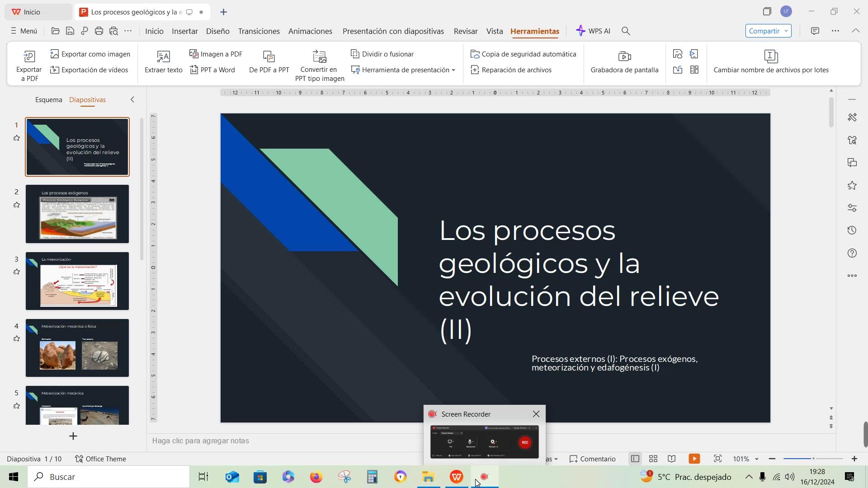Open the Grabadora de pantalla tool
The height and width of the screenshot is (488, 868).
(624, 62)
